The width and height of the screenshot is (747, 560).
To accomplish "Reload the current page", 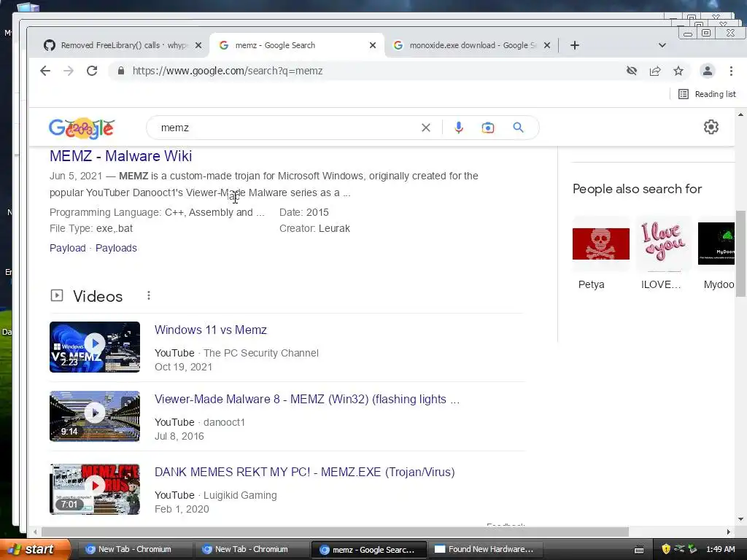I will (x=92, y=71).
